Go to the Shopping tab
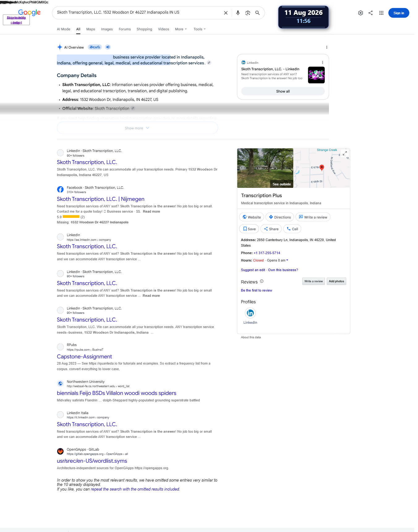This screenshot has height=532, width=418. pyautogui.click(x=144, y=29)
